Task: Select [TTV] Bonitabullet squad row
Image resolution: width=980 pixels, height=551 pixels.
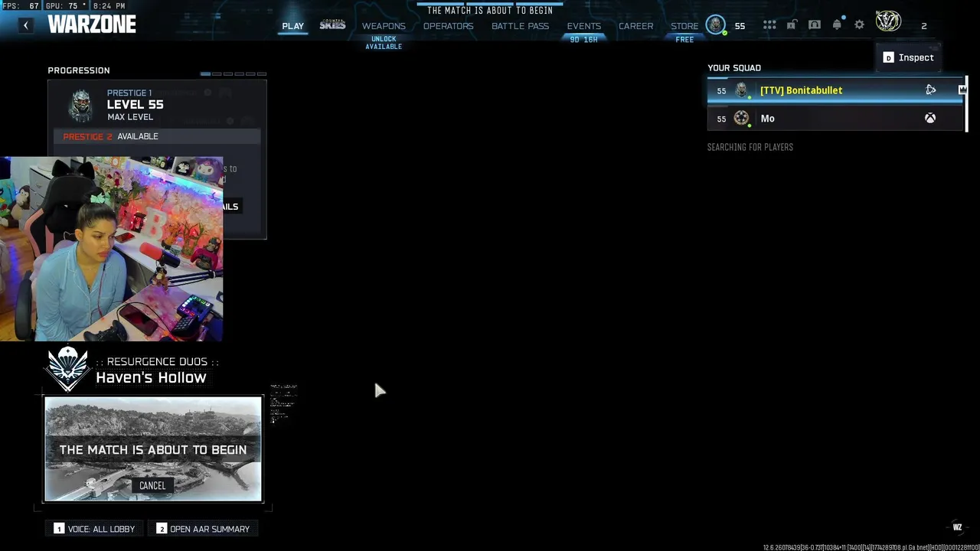Action: pos(835,90)
